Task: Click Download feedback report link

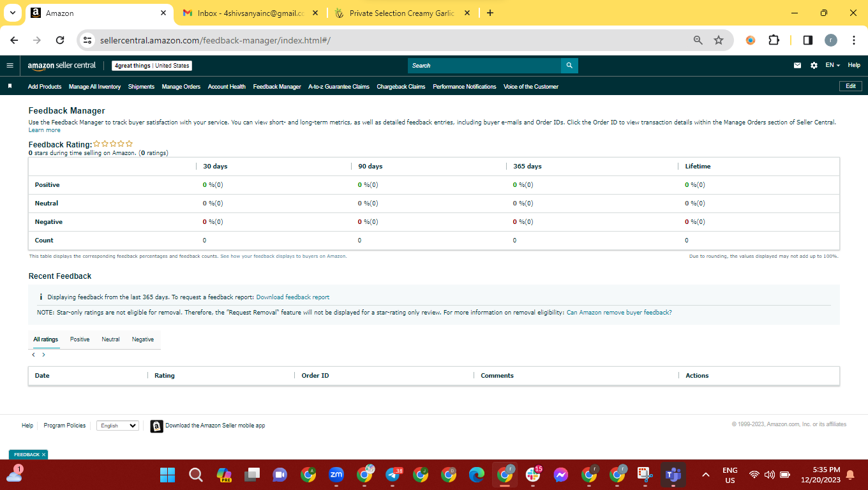Action: click(293, 297)
